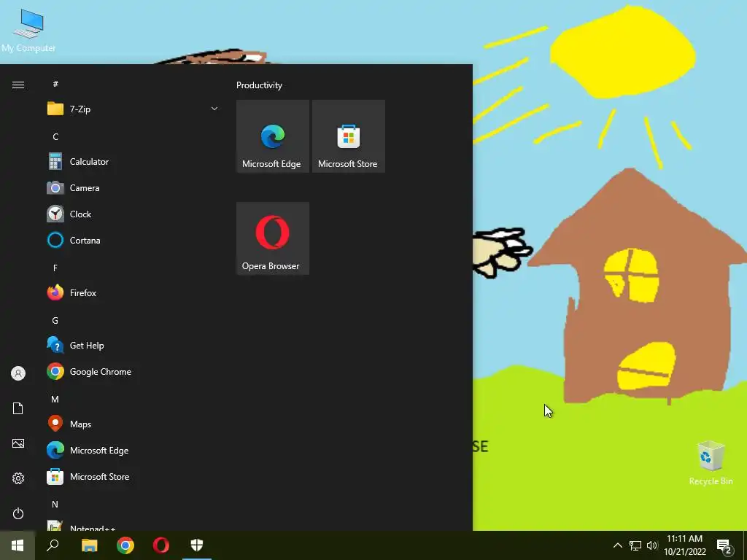Open the Microsoft Edge tile under Productivity

point(273,136)
